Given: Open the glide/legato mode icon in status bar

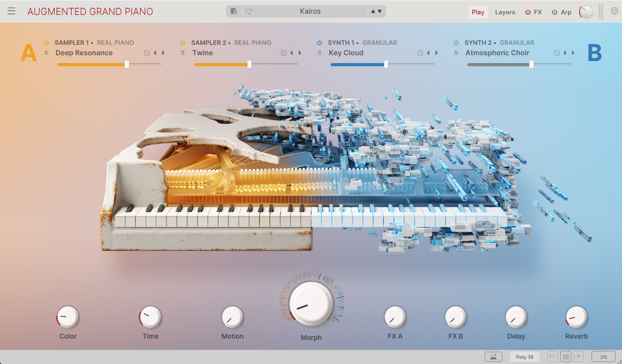Looking at the screenshot, I should coord(493,357).
